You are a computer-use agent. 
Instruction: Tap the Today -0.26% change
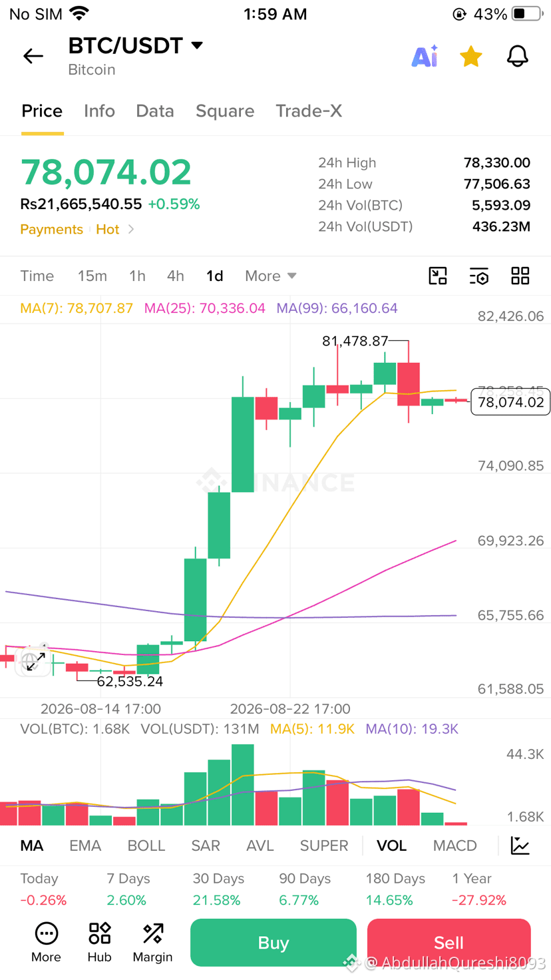43,889
